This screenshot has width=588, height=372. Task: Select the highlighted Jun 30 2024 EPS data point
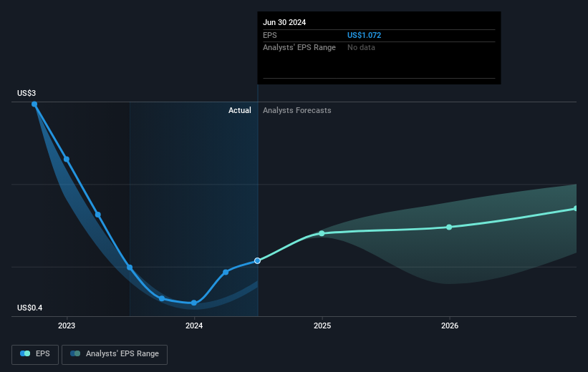[x=257, y=260]
